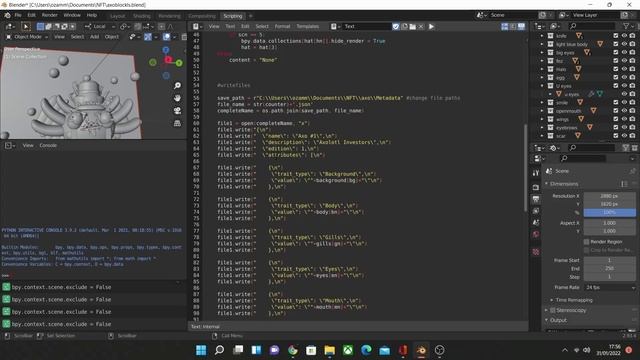Image resolution: width=640 pixels, height=360 pixels.
Task: Toggle camera view icon in viewport
Action: coord(177,111)
